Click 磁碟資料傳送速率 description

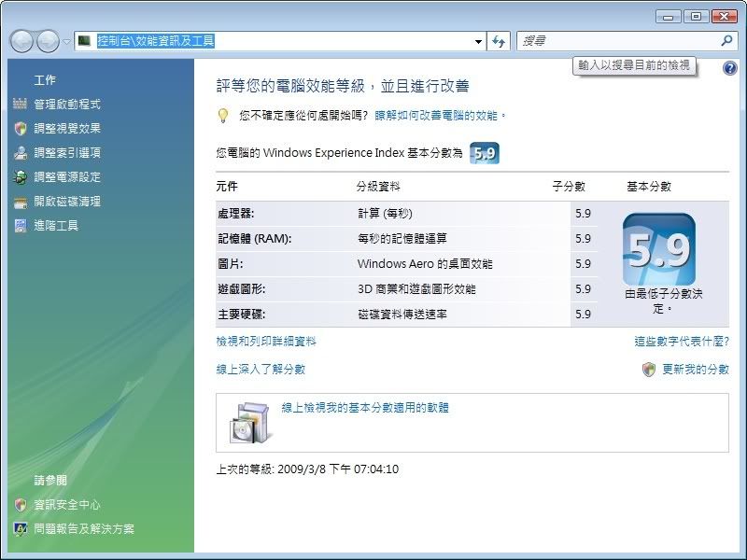pos(402,315)
